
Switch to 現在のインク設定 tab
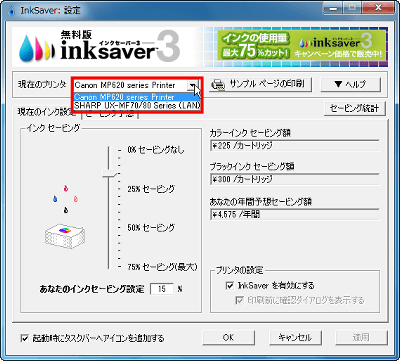click(47, 112)
